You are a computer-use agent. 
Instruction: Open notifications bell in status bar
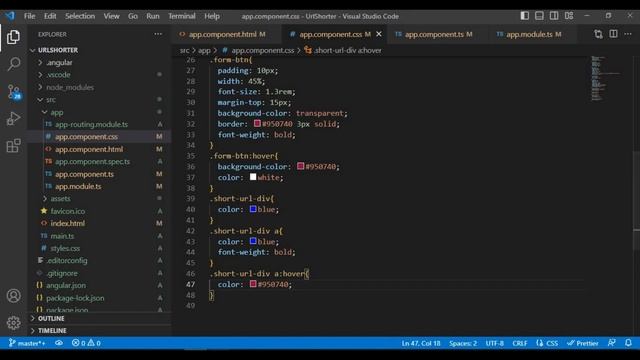(x=629, y=343)
